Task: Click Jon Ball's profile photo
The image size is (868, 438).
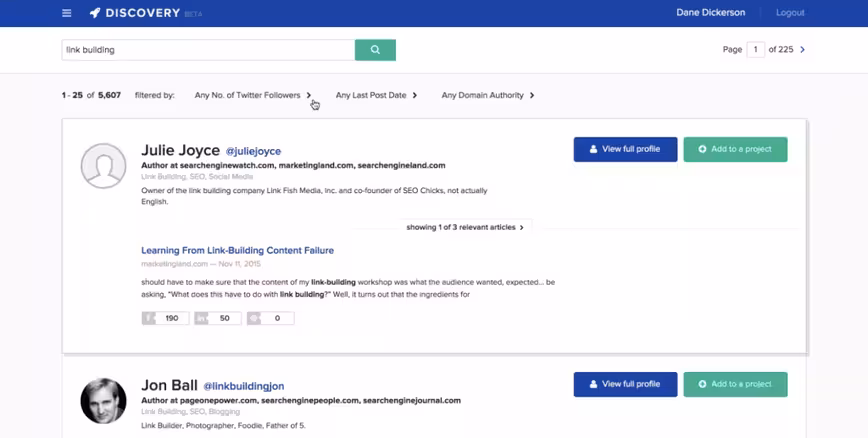Action: (104, 401)
